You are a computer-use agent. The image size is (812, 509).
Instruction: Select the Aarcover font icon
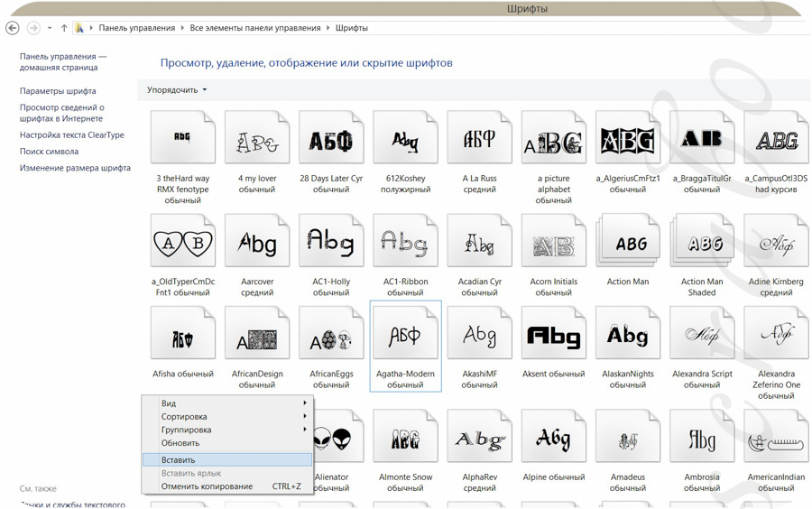257,240
